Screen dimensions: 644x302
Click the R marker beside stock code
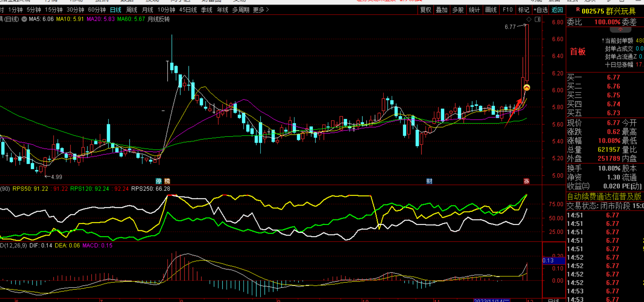[x=578, y=10]
